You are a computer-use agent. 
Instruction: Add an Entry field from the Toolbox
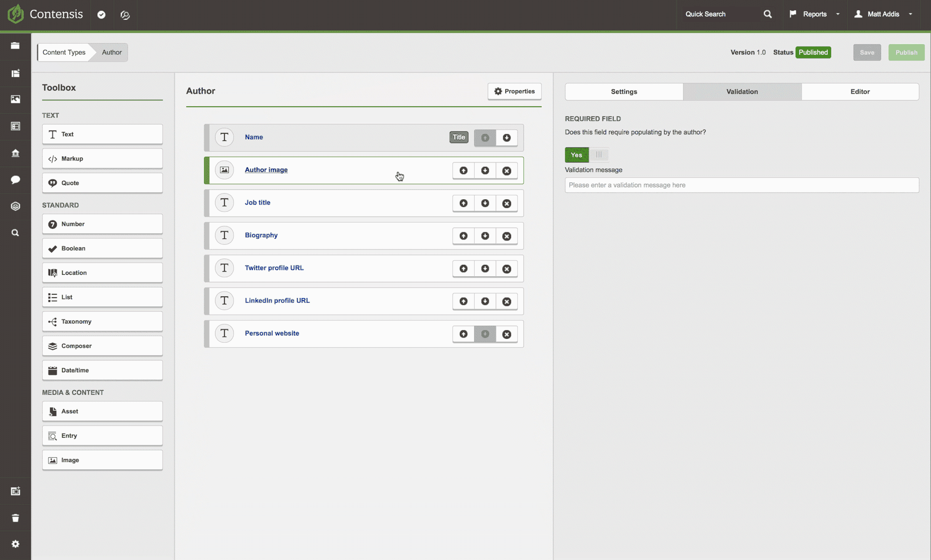[x=102, y=435]
